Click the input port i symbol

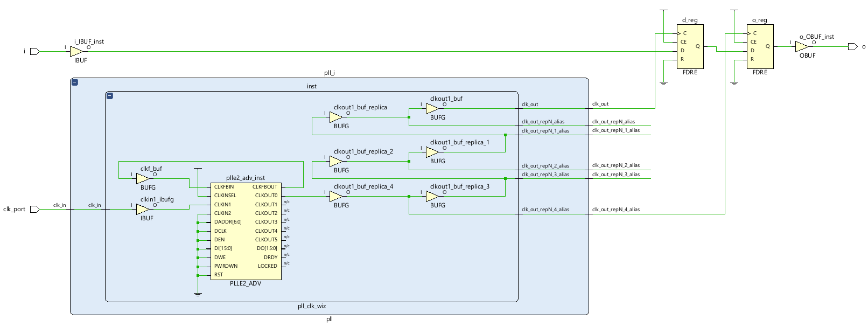[35, 51]
